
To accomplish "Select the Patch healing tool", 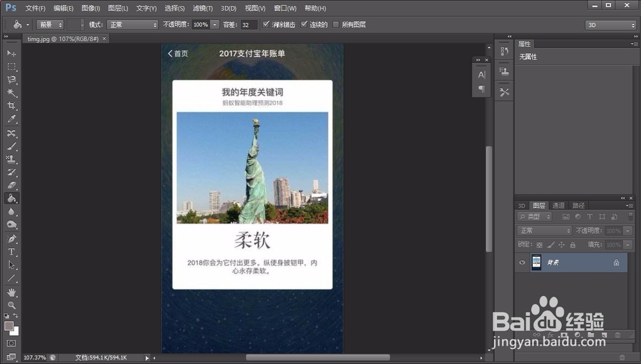I will [12, 133].
